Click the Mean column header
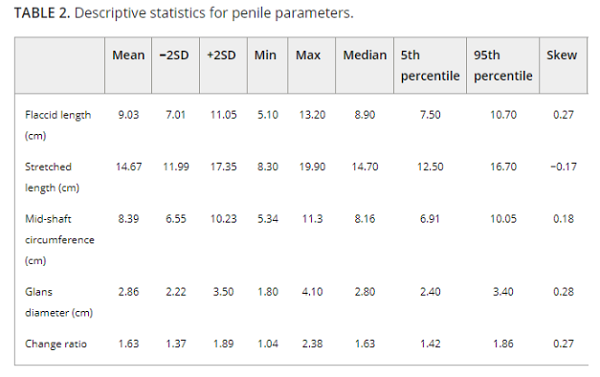 click(x=128, y=55)
